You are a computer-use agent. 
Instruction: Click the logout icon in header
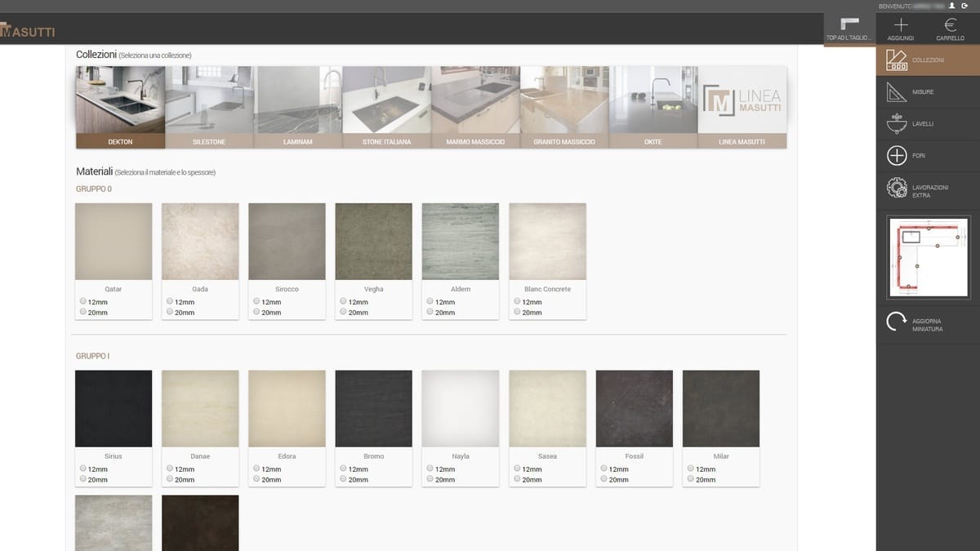964,6
